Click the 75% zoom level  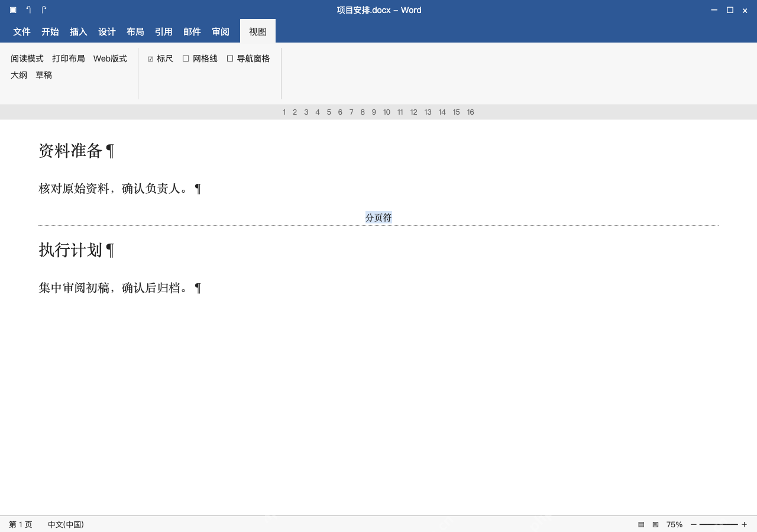click(674, 524)
